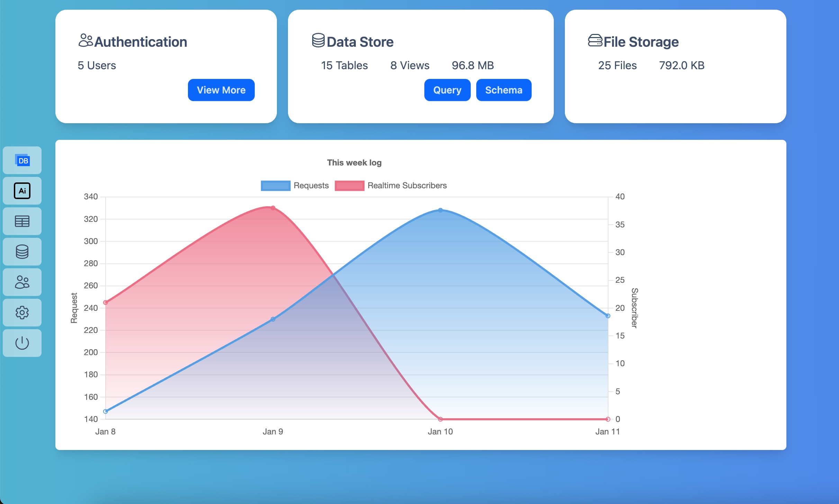Click the Realtime Subscribers legend label
839x504 pixels.
click(x=407, y=186)
